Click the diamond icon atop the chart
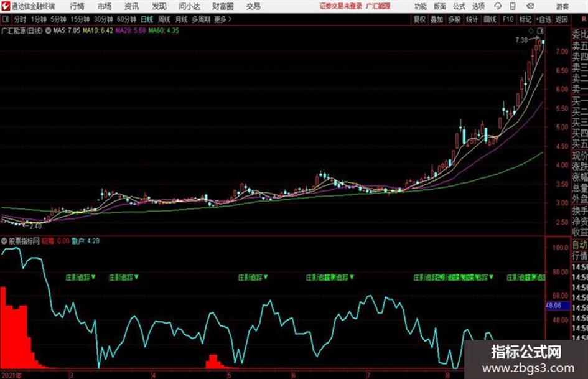This screenshot has height=379, width=588. (531, 30)
